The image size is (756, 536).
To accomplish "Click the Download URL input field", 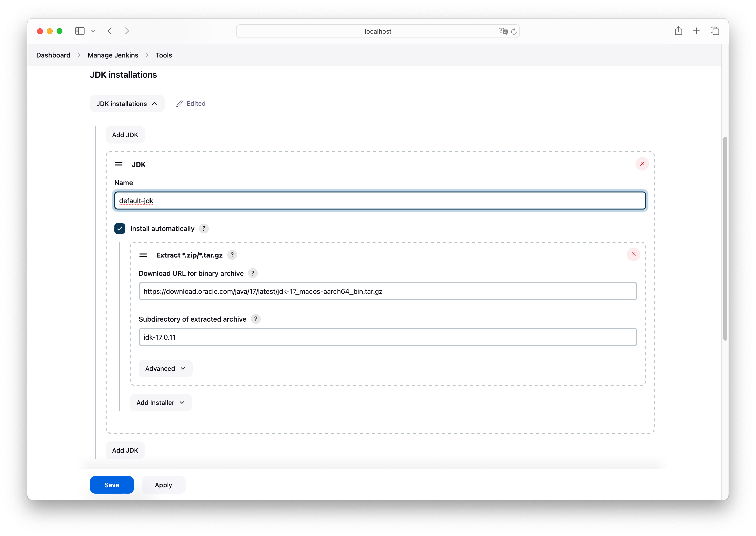I will pyautogui.click(x=388, y=291).
